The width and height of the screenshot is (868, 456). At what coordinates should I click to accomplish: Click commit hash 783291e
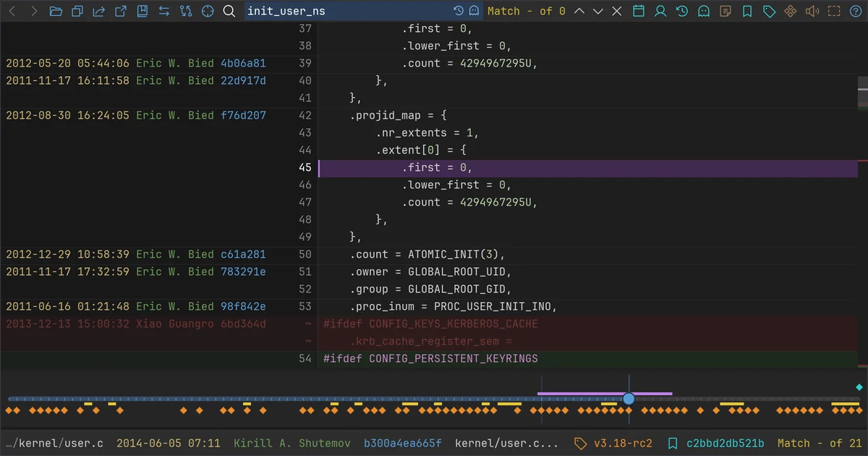click(x=243, y=271)
